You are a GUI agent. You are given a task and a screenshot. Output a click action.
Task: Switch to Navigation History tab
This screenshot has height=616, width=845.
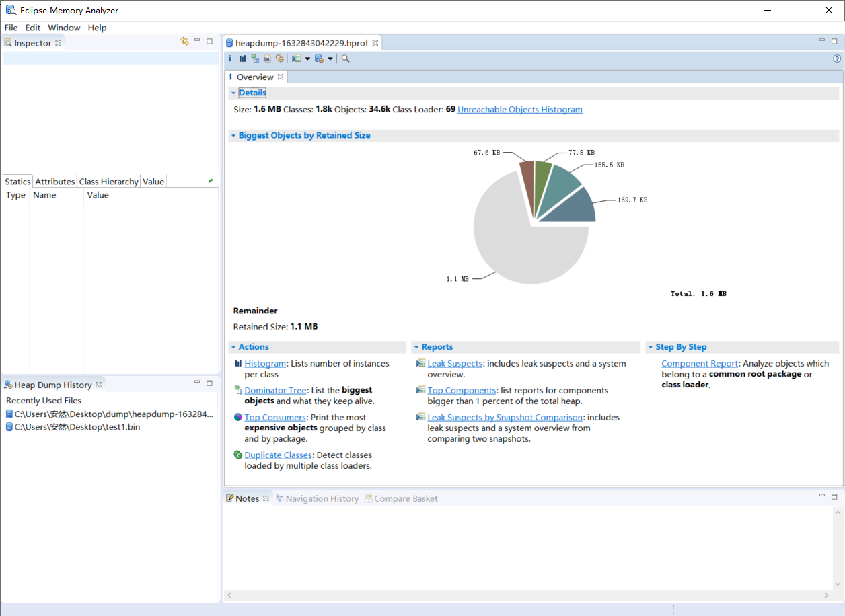click(317, 498)
